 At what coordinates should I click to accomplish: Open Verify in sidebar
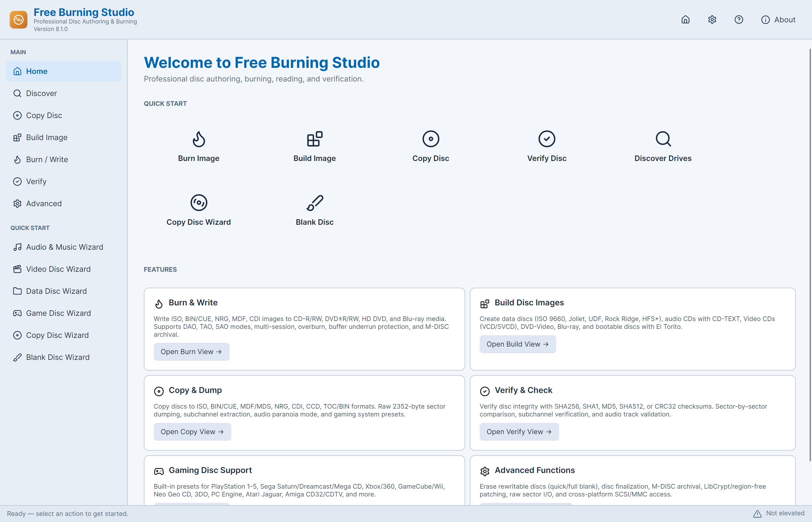click(x=64, y=181)
